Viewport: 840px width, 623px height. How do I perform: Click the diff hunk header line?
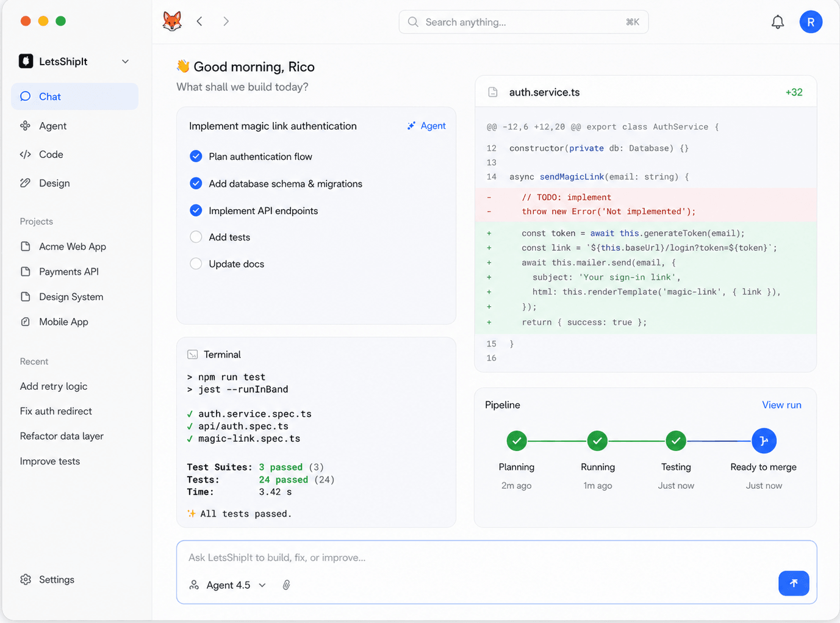603,127
